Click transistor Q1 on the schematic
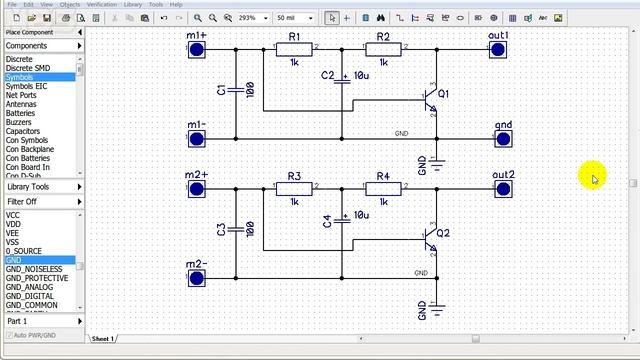Image resolution: width=640 pixels, height=360 pixels. pos(431,100)
